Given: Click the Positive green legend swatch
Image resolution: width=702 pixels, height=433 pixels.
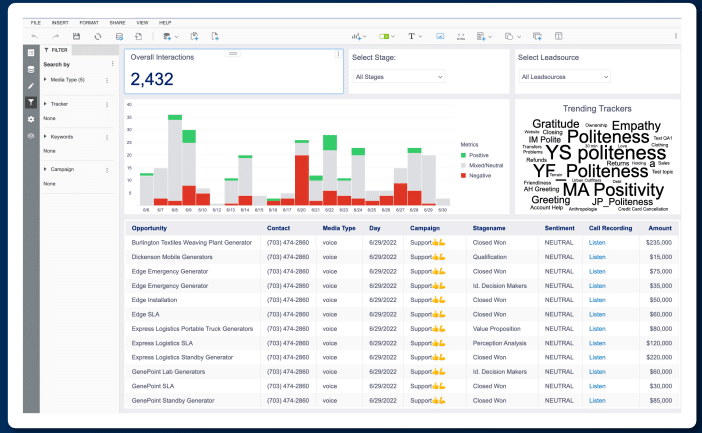Looking at the screenshot, I should 463,155.
